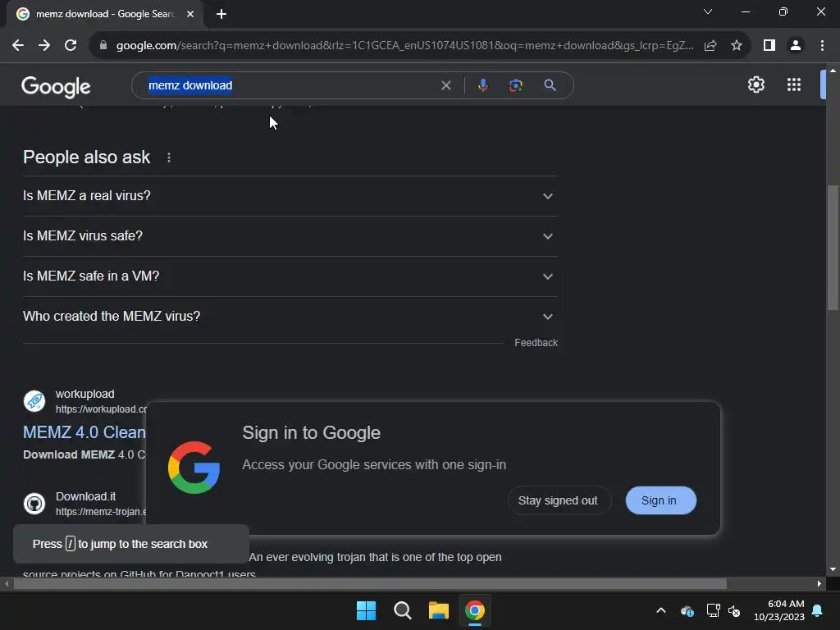Screen dimensions: 840x630
Task: Open muted volume tray icon
Action: click(734, 610)
